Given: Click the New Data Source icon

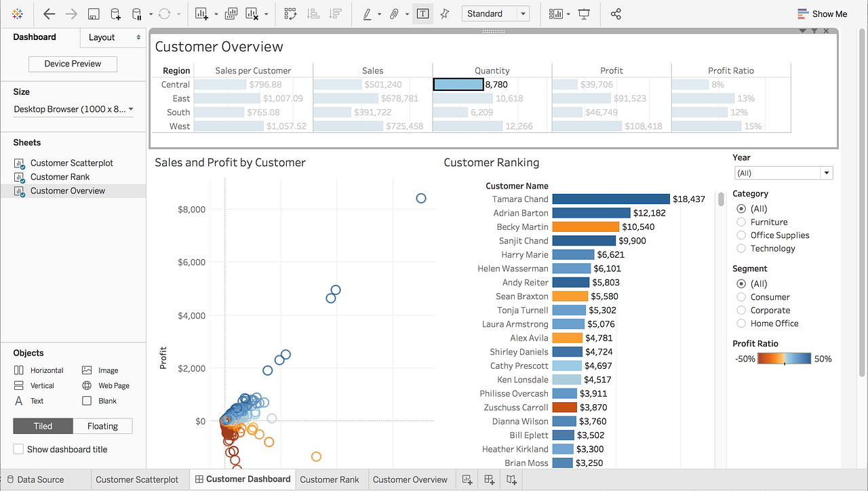Looking at the screenshot, I should 115,14.
